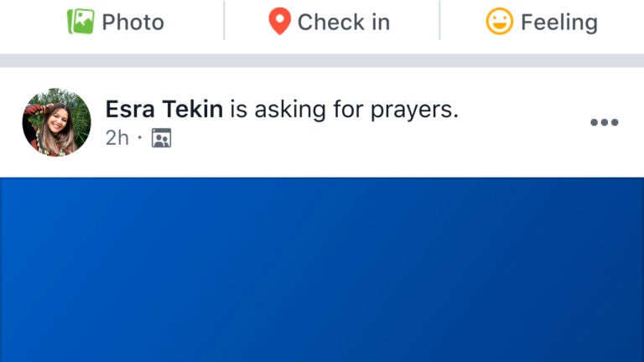The image size is (644, 362).
Task: Select the Check in label text
Action: [x=344, y=22]
